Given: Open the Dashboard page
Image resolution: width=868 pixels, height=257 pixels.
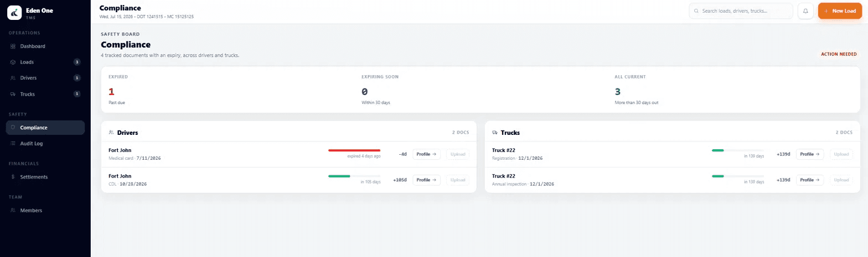Looking at the screenshot, I should (45, 46).
